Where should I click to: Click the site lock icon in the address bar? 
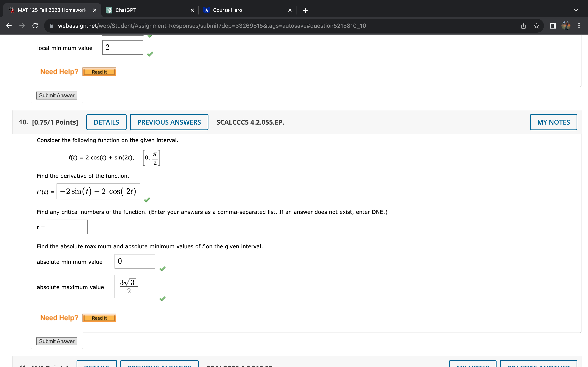(51, 26)
